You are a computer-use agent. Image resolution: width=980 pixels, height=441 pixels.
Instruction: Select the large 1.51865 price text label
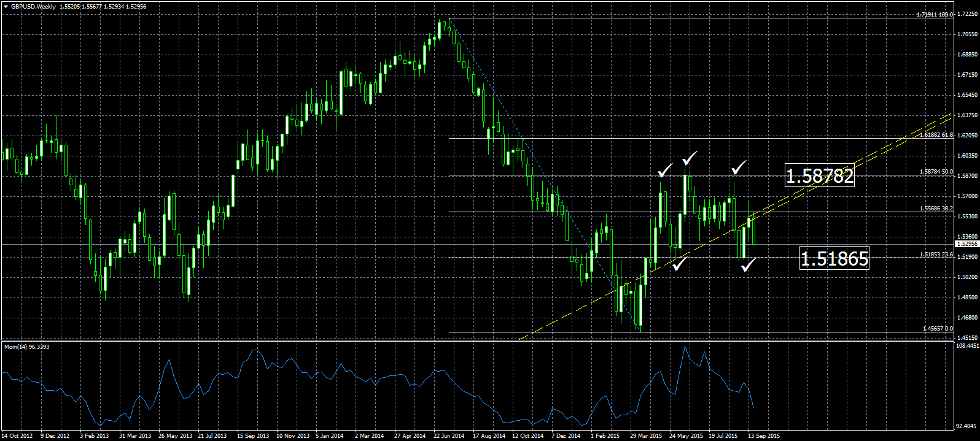point(834,259)
